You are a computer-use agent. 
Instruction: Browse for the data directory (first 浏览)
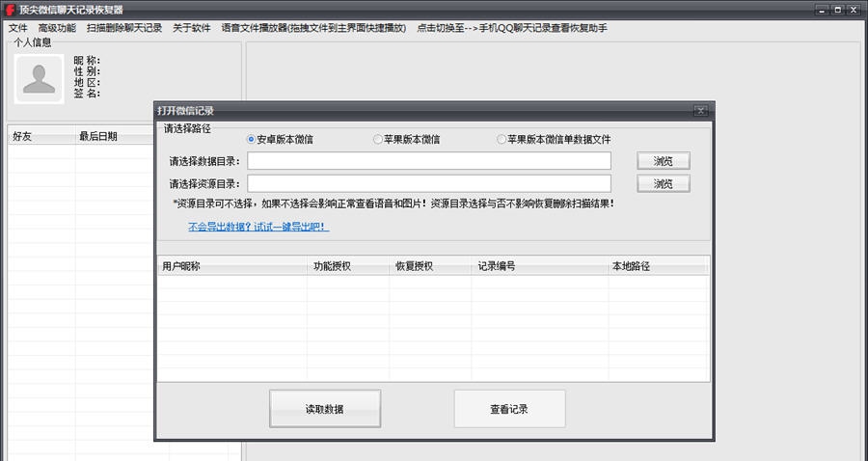click(x=664, y=161)
